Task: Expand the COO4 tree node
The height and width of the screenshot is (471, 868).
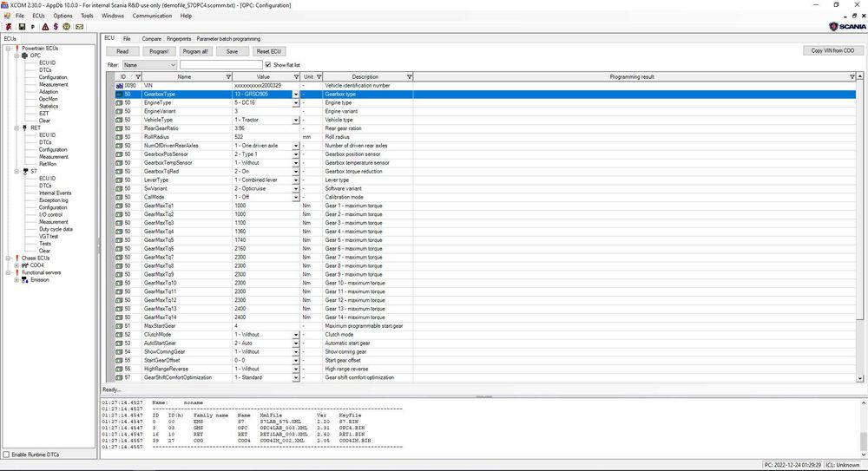Action: (x=16, y=265)
